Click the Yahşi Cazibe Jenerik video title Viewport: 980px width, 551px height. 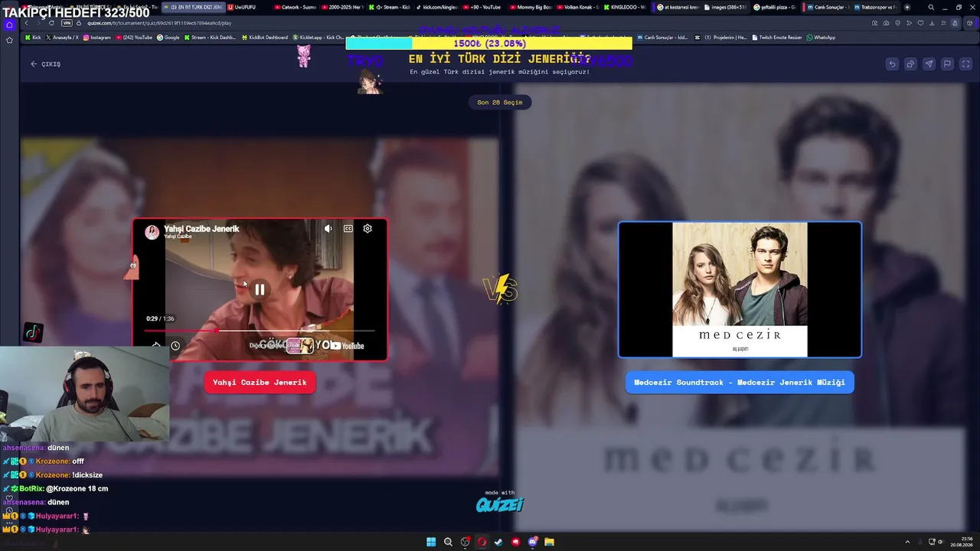[201, 228]
